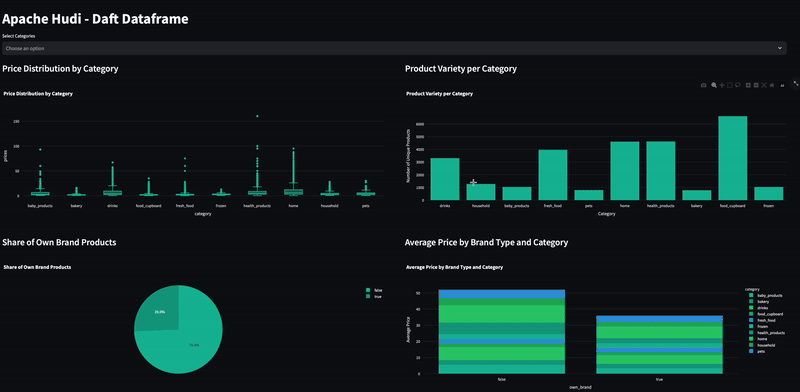Click 'frozen' label under Price Distribution chart
The height and width of the screenshot is (392, 800).
221,206
